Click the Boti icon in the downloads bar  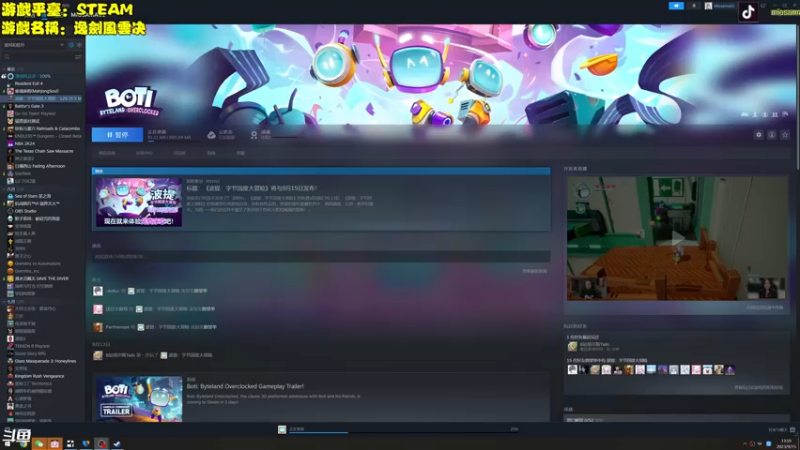[x=282, y=430]
